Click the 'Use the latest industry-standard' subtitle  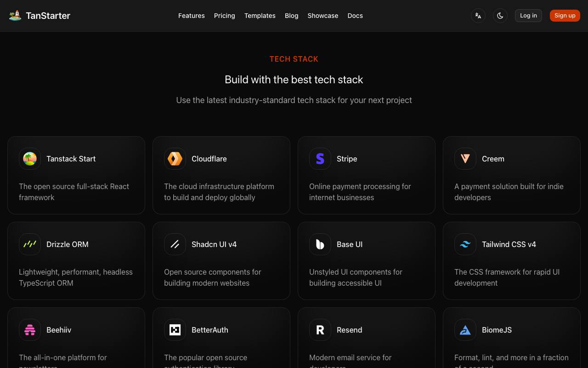click(294, 100)
